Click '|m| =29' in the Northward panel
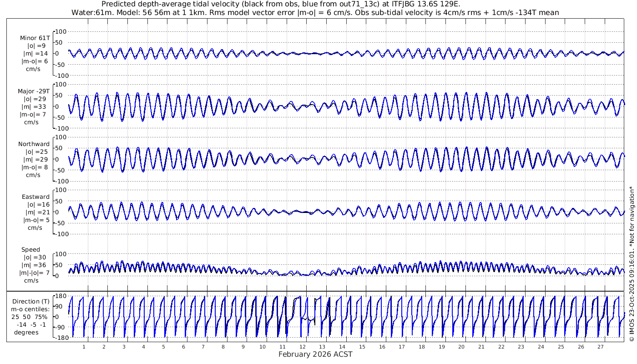The height and width of the screenshot is (364, 637). pyautogui.click(x=36, y=159)
